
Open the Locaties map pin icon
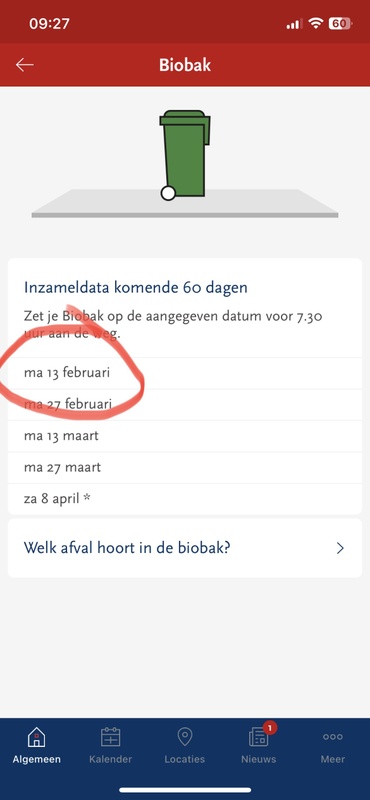click(184, 737)
